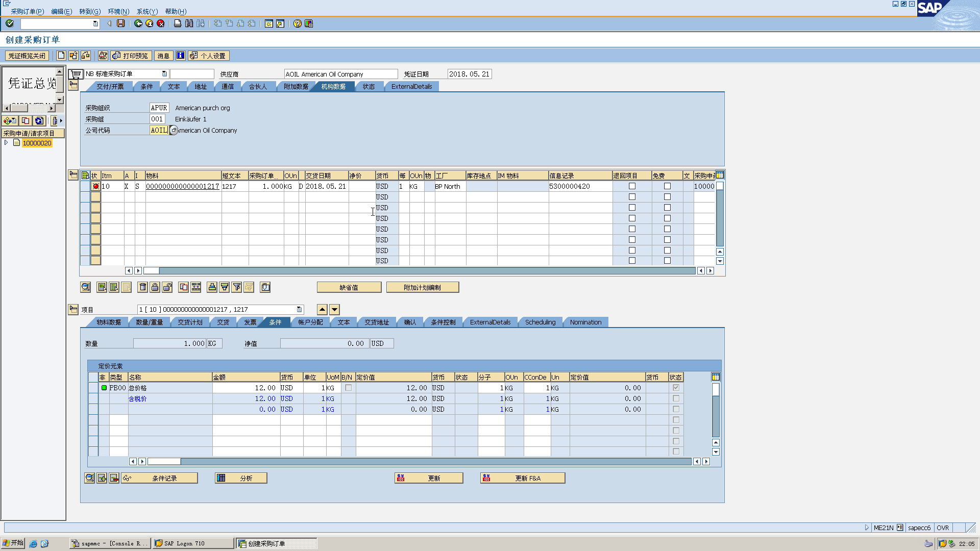Switch to the 交付/开票 header tab

point(110,87)
